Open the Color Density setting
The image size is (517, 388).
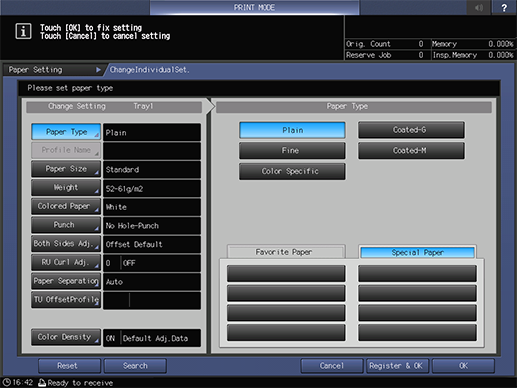coord(66,337)
